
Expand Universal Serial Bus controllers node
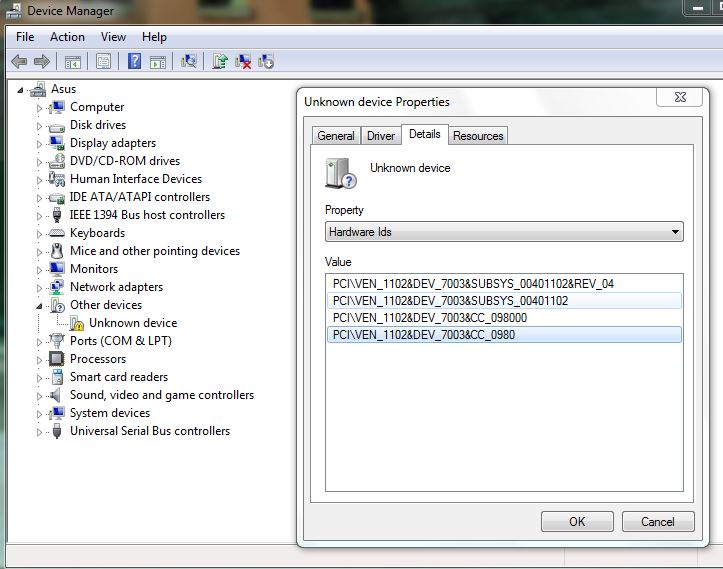[x=39, y=432]
